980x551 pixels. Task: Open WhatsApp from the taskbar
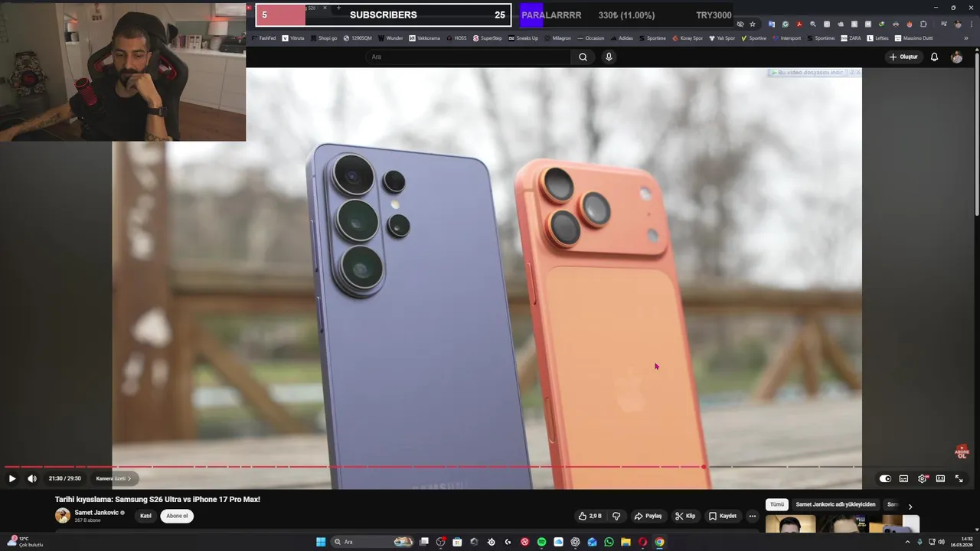(609, 542)
